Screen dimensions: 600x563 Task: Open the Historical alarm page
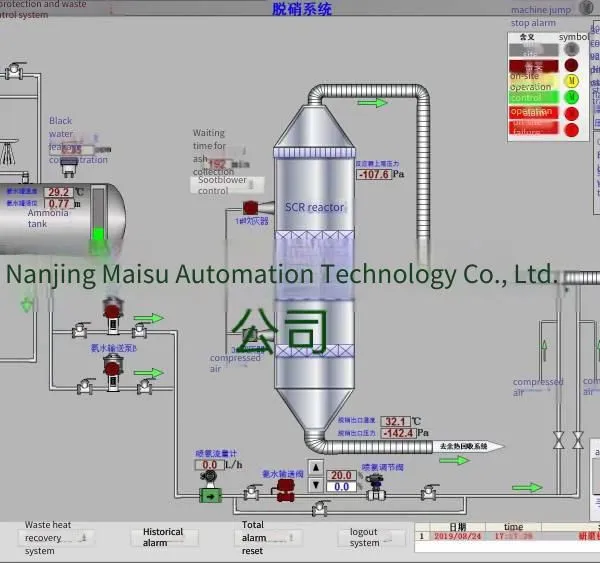coord(165,538)
